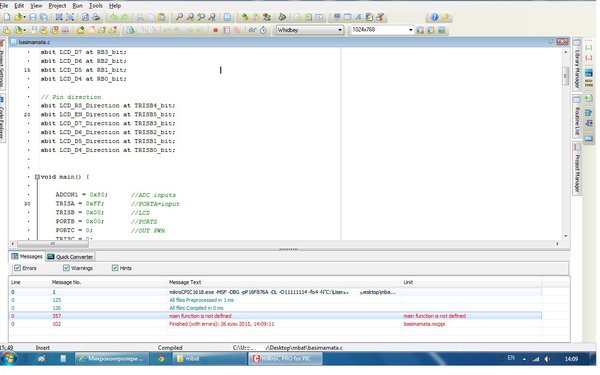The height and width of the screenshot is (375, 600).
Task: Open Chrome from the Windows taskbar
Action: (x=161, y=359)
